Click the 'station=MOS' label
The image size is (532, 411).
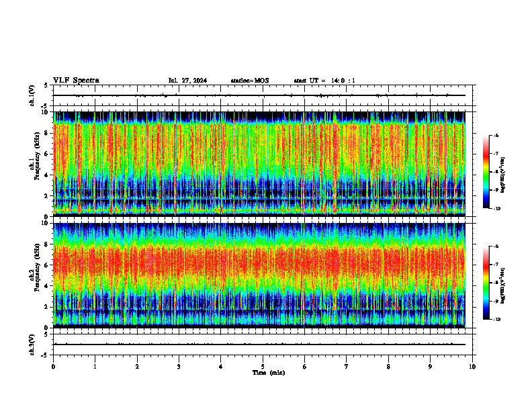[250, 81]
